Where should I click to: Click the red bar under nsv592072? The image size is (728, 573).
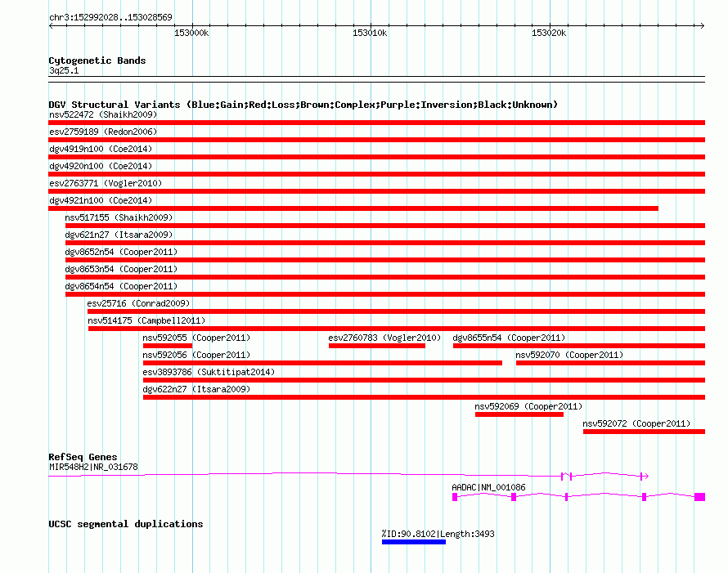point(644,432)
